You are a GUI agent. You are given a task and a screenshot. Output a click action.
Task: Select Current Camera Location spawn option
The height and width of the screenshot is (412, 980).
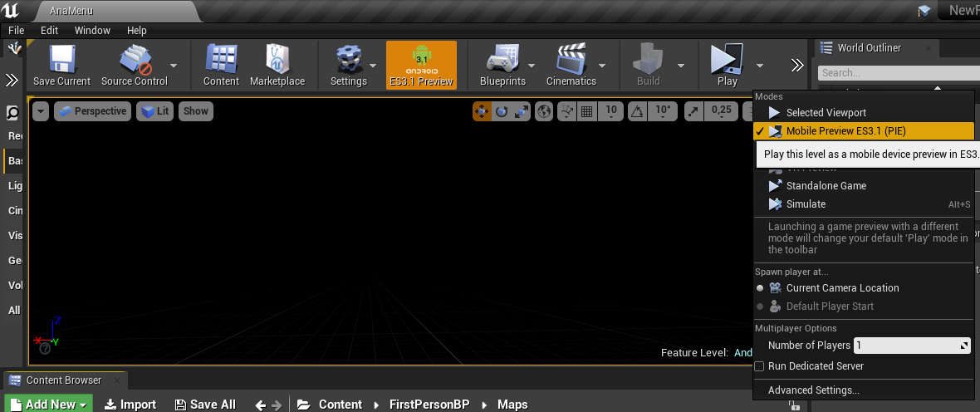[864, 287]
